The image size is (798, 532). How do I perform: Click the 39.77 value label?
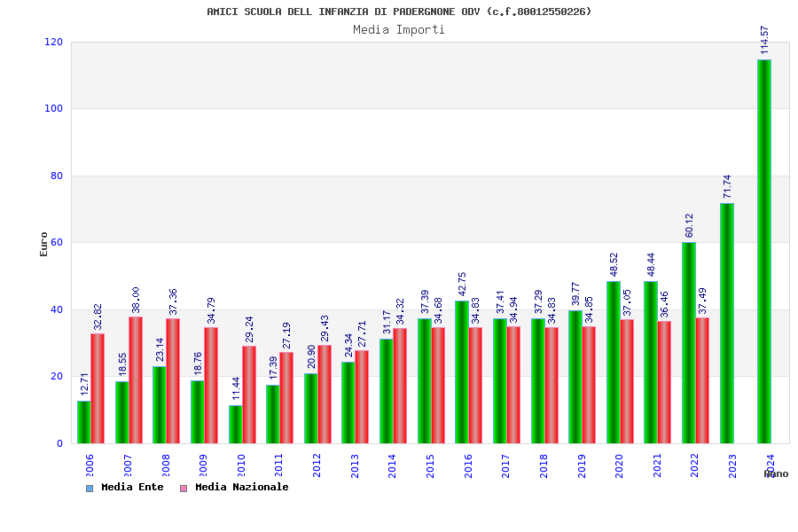click(575, 293)
